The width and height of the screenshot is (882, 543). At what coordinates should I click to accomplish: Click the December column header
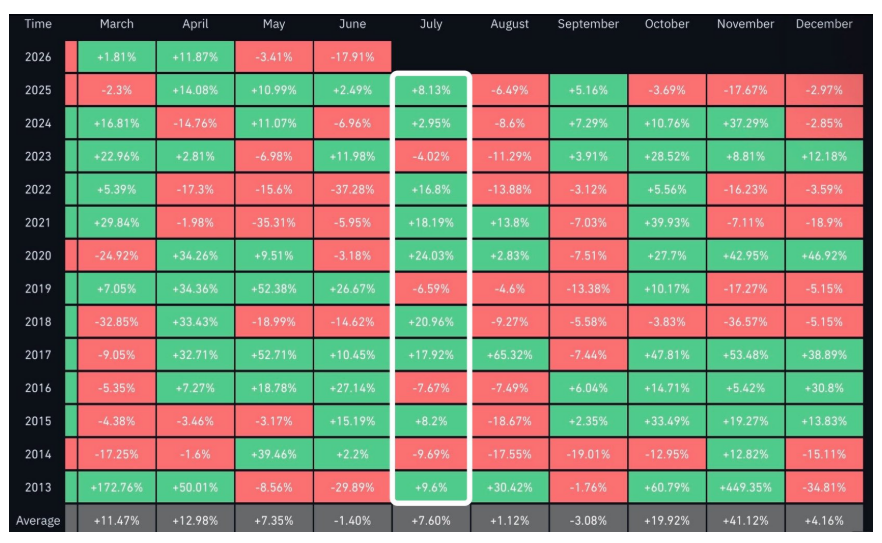pyautogui.click(x=824, y=24)
